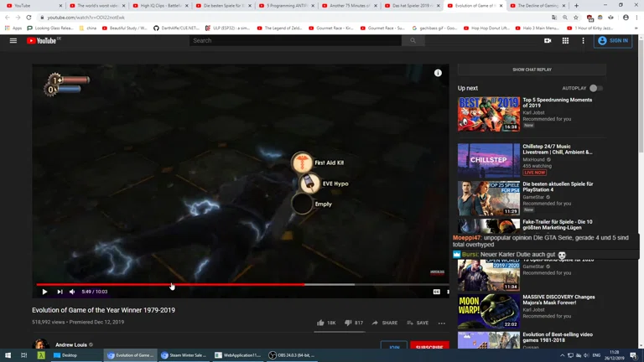Open the Moon Warp Majora's Mask thumbnail
This screenshot has width=644, height=362.
(489, 311)
